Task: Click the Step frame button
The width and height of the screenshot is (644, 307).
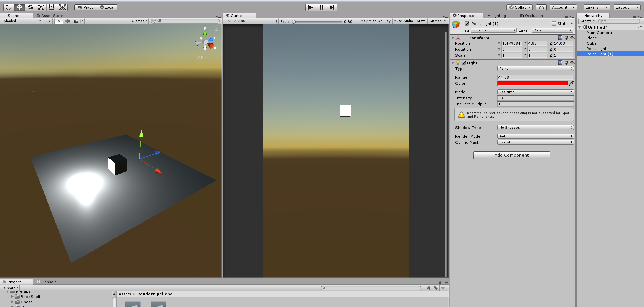Action: pos(332,7)
